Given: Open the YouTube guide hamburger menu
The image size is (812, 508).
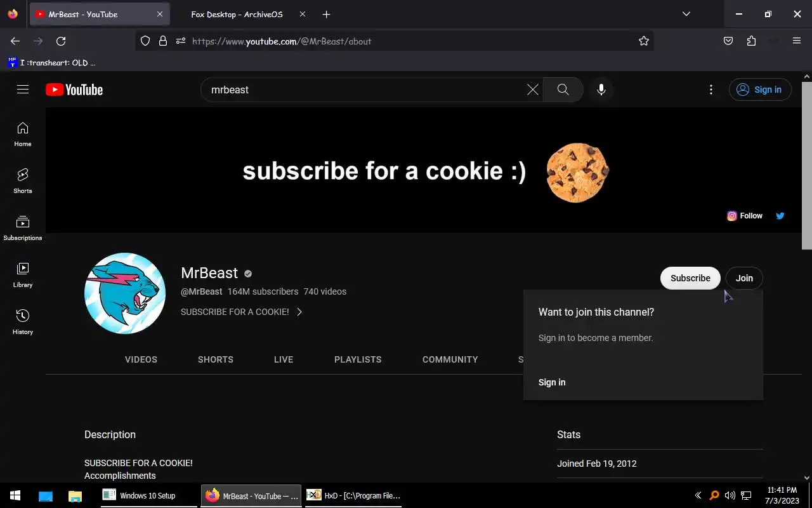Looking at the screenshot, I should click(x=23, y=90).
